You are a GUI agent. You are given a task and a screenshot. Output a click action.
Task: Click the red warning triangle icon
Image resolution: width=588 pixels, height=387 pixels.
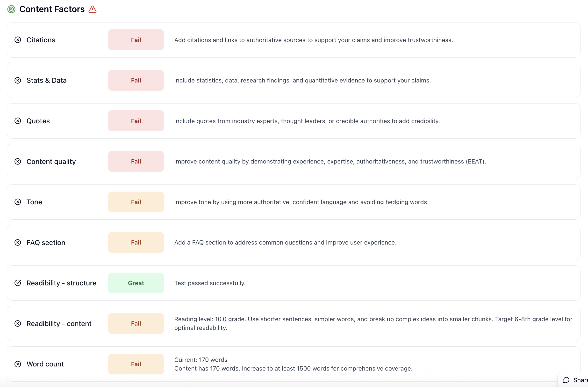tap(93, 9)
